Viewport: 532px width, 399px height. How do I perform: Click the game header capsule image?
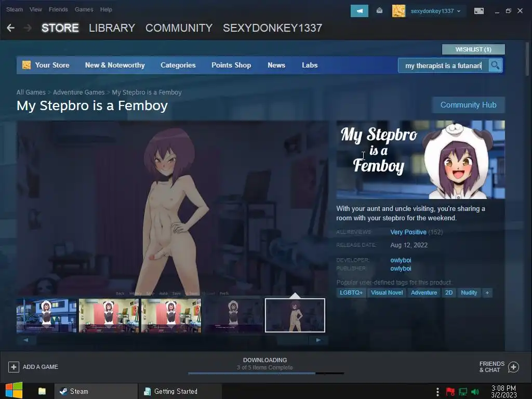[x=420, y=159]
